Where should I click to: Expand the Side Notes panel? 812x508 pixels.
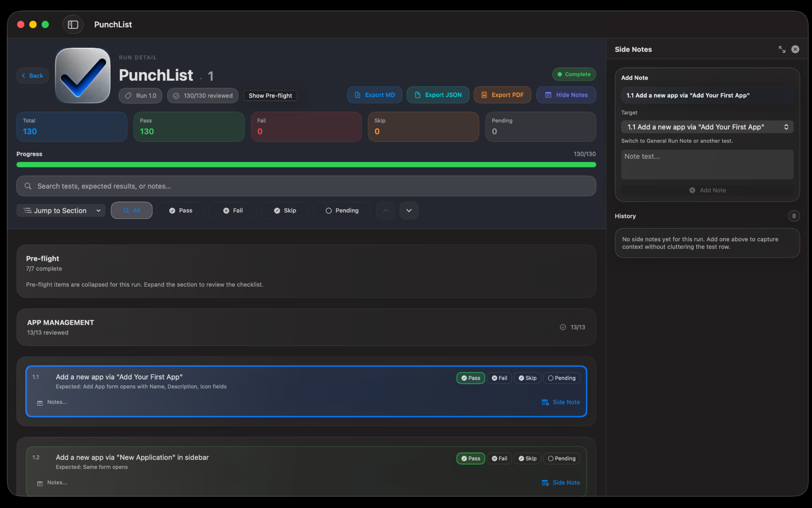point(782,49)
